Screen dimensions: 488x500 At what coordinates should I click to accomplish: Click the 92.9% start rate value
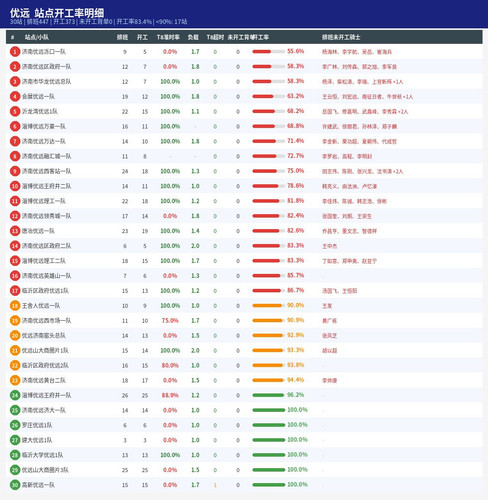(x=296, y=335)
